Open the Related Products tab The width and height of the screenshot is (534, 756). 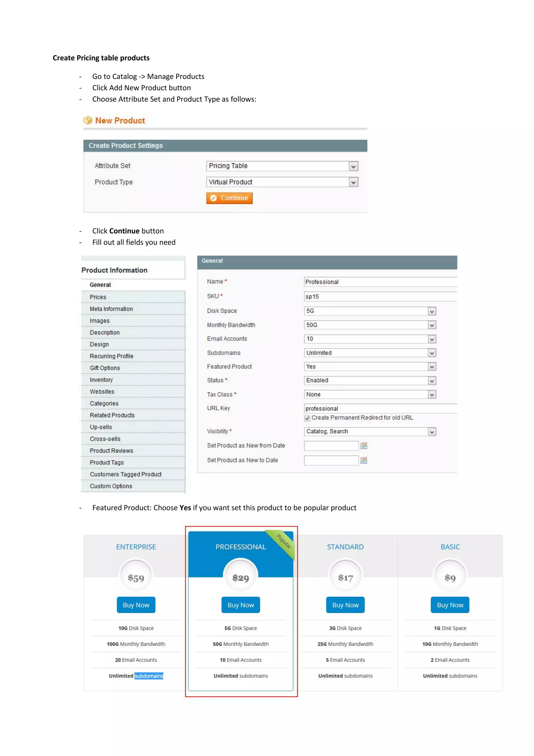coord(133,416)
